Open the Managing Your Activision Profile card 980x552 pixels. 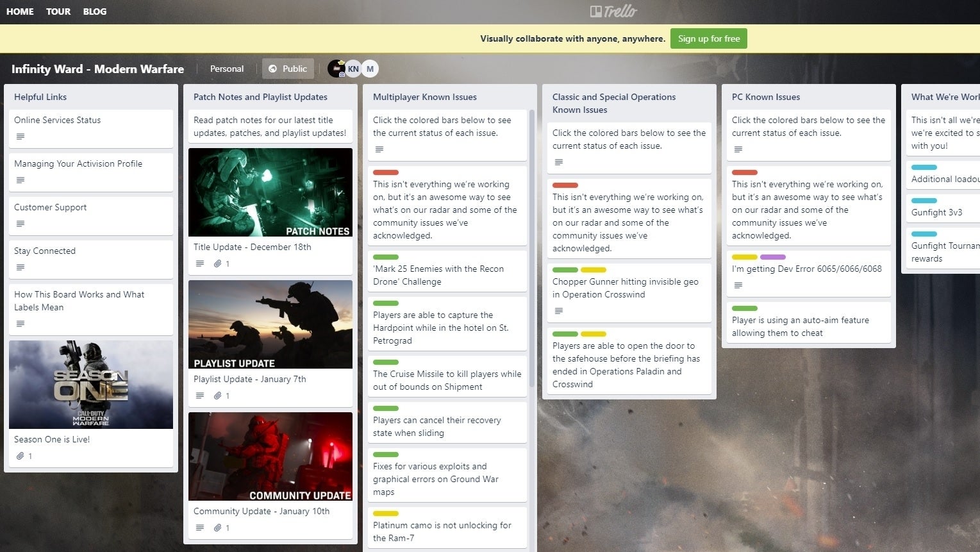coord(91,172)
